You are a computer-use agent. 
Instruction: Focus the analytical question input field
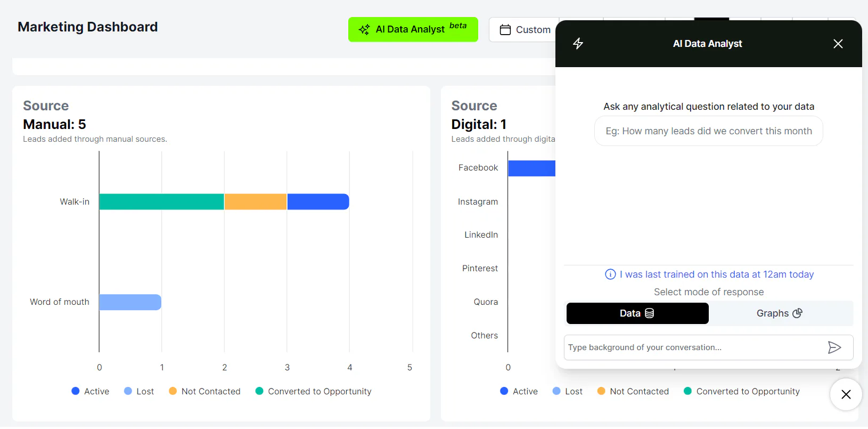708,131
